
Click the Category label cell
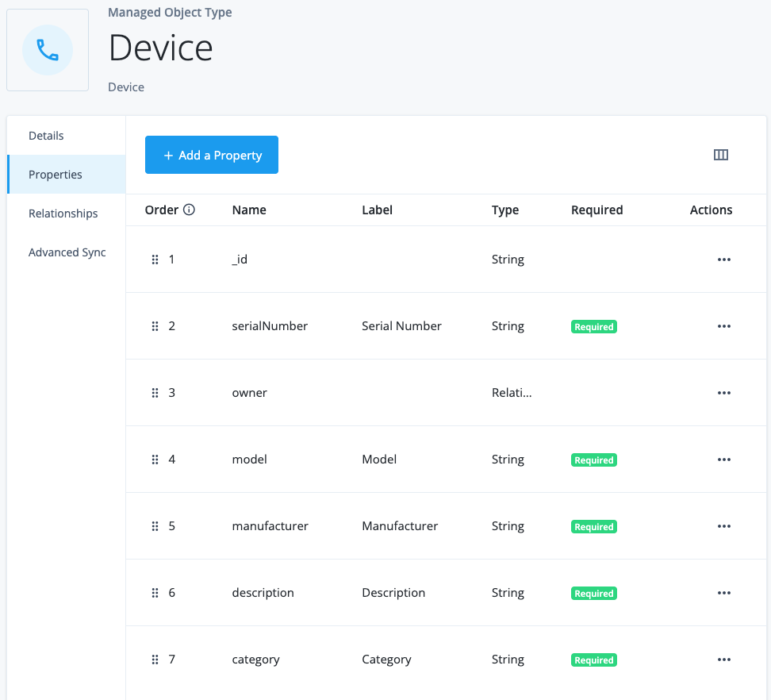(x=386, y=660)
